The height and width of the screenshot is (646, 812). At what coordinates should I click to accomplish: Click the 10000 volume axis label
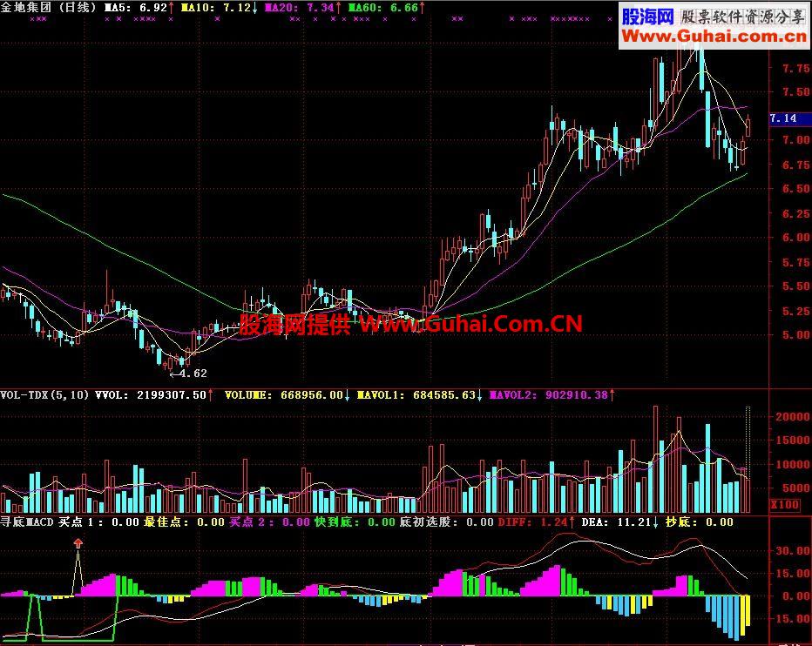click(792, 465)
